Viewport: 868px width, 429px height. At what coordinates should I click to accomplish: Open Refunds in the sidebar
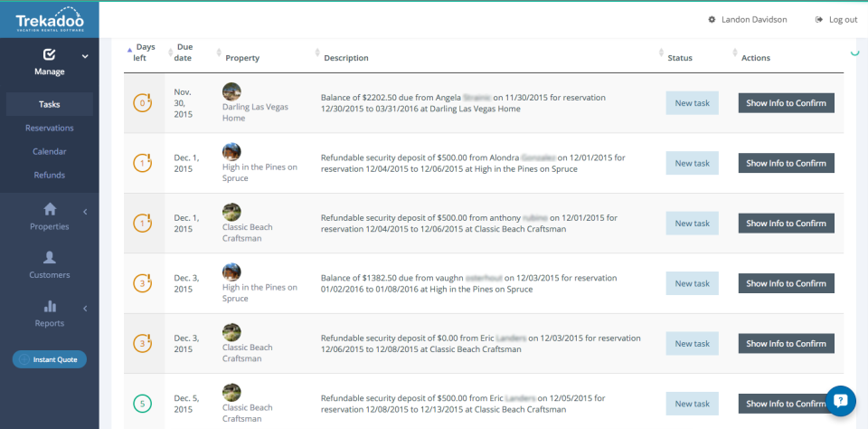[49, 176]
